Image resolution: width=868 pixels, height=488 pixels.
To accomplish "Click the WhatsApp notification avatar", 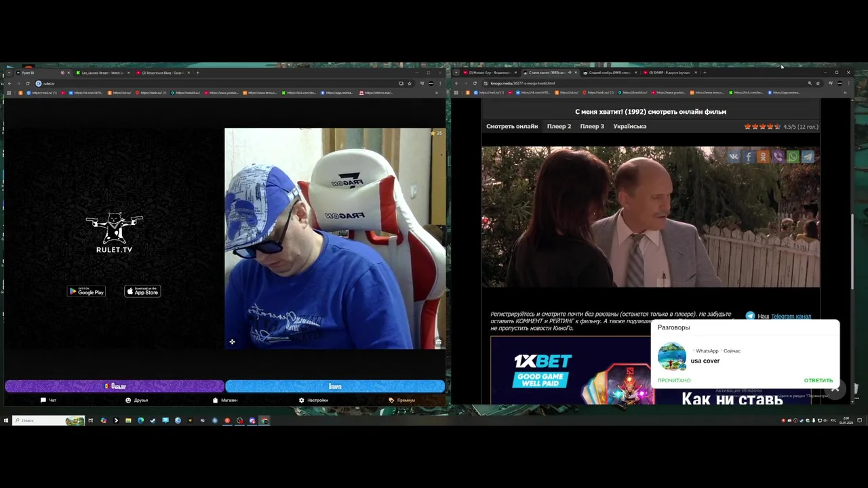I will 672,357.
